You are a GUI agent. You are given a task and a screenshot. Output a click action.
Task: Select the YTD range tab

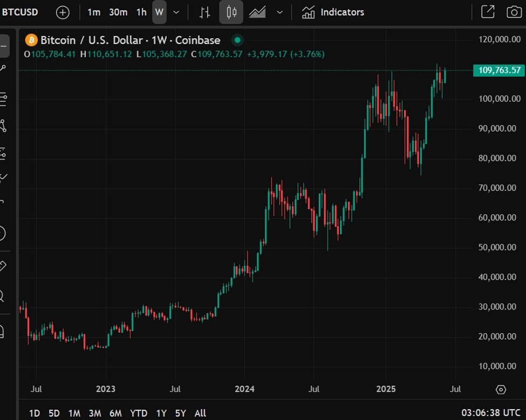(139, 413)
